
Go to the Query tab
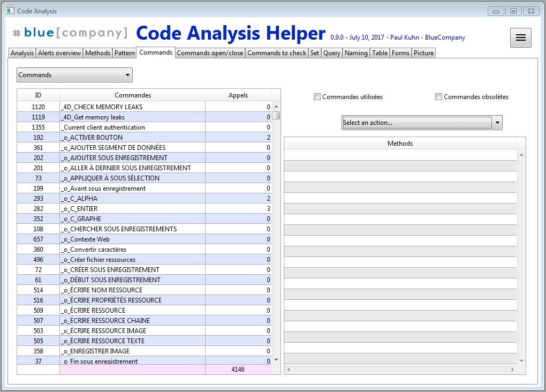pos(332,53)
